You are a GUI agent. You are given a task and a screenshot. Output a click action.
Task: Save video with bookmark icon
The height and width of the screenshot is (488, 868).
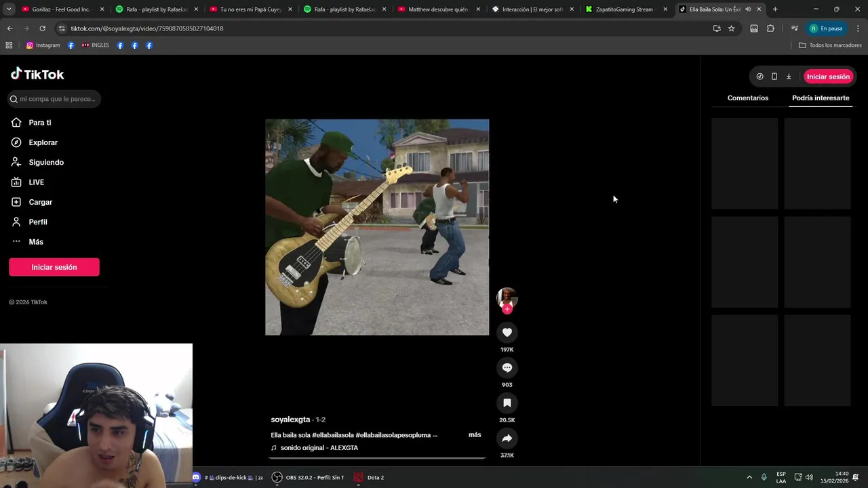[507, 403]
